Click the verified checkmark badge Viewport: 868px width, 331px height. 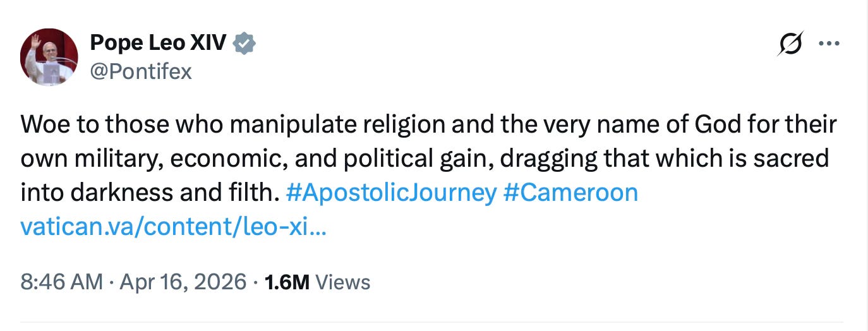pyautogui.click(x=244, y=43)
